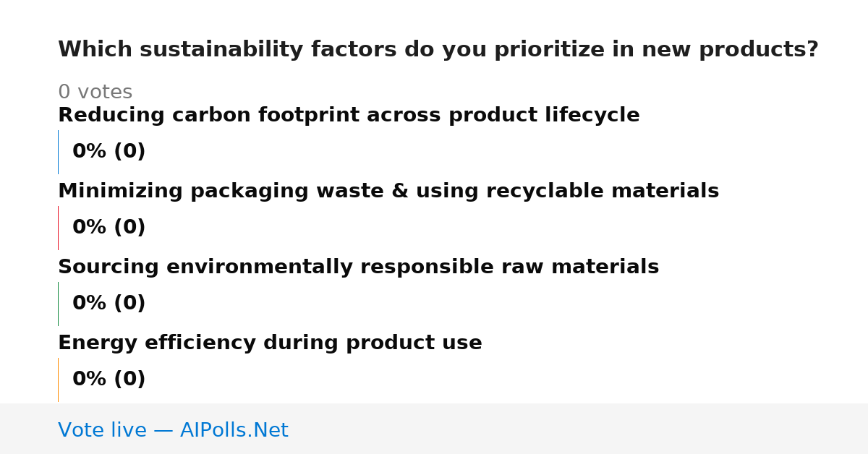
Task: Click the word Sourcing in third option
Action: click(109, 267)
